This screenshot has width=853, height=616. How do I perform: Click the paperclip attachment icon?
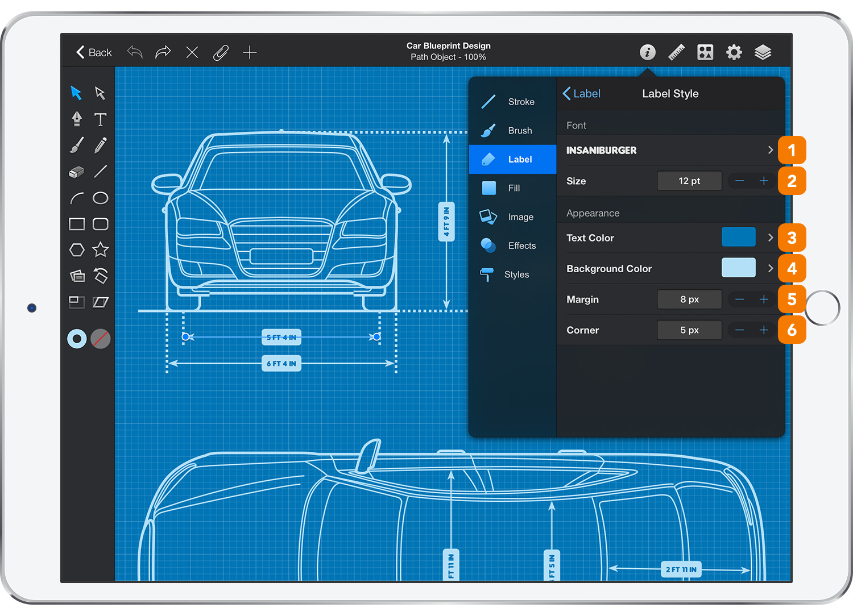221,52
